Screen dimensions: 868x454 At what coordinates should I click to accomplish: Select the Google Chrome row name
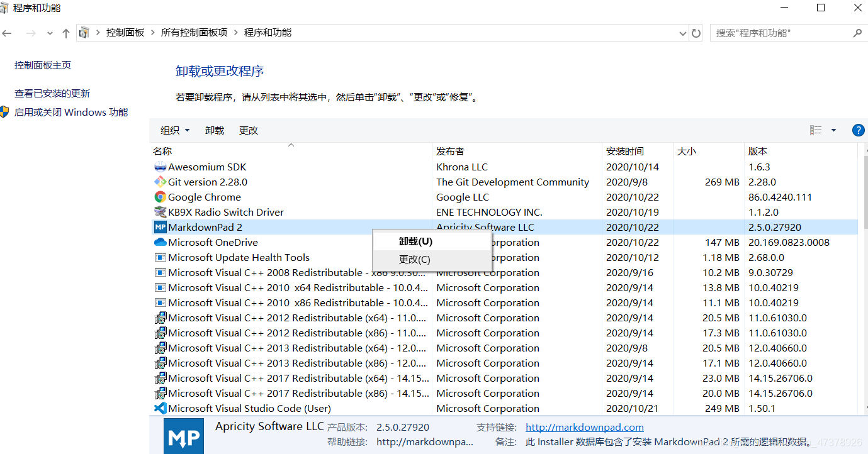(205, 197)
